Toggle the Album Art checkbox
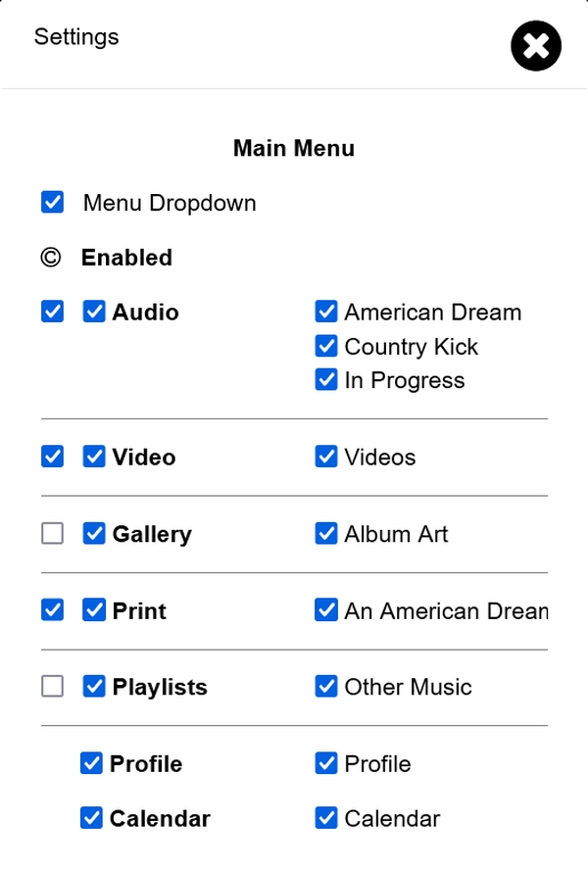 tap(326, 534)
